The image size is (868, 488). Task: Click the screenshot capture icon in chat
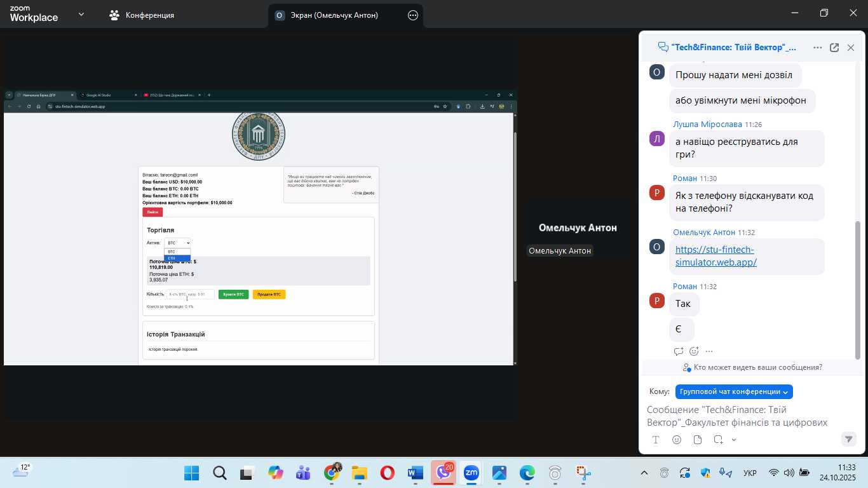(718, 440)
